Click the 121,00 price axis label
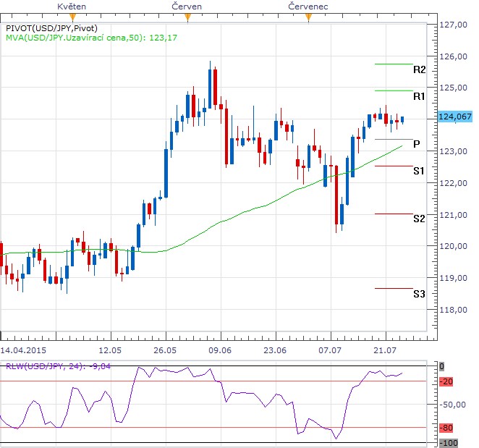Image resolution: width=479 pixels, height=448 pixels. click(454, 215)
